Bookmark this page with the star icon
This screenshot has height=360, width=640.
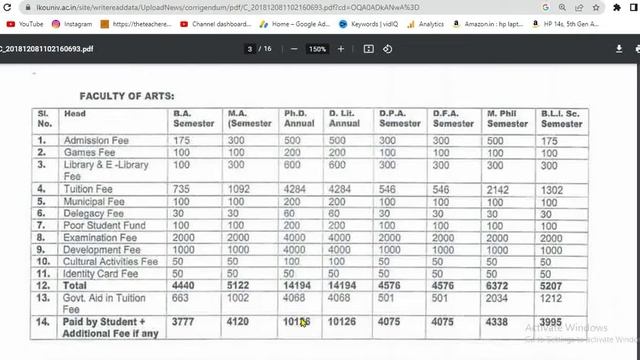596,7
